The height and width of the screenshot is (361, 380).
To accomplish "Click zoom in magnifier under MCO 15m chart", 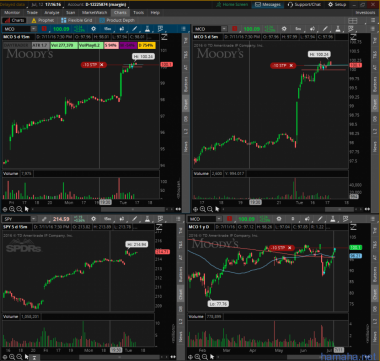I will pyautogui.click(x=12, y=209).
